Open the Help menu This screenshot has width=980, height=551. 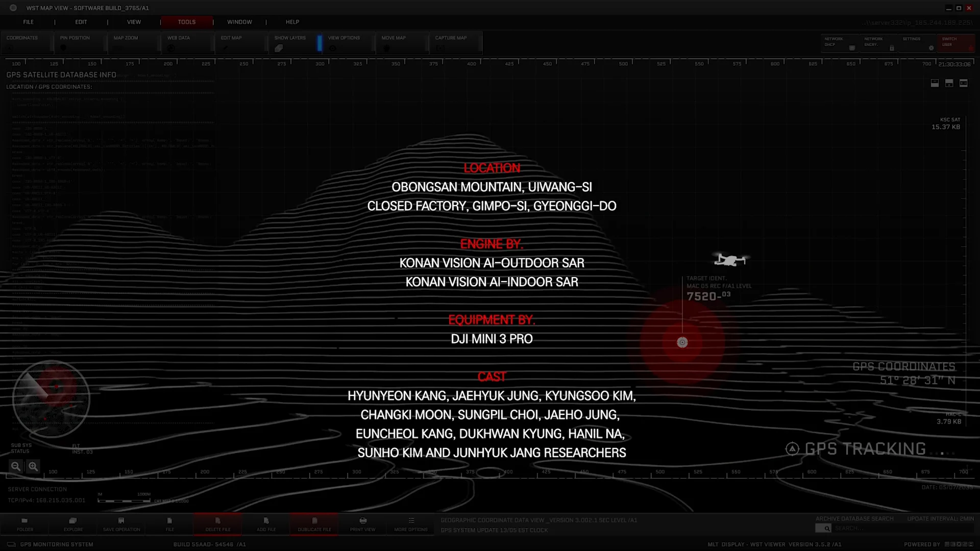coord(292,22)
